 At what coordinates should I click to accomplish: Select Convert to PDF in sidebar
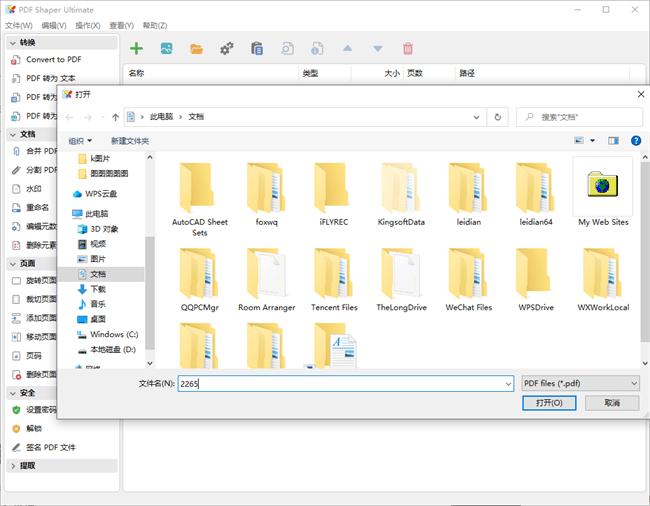point(53,60)
